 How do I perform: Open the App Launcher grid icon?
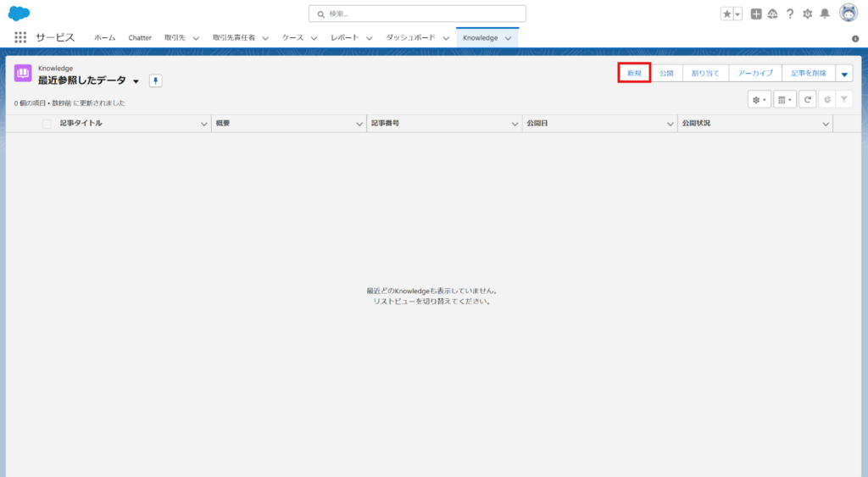tap(20, 37)
